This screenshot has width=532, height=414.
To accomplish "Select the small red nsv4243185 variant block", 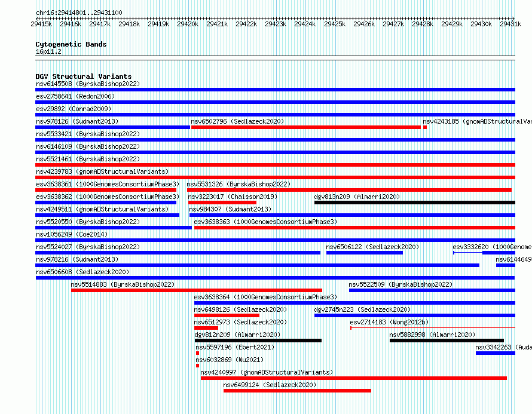I will (425, 127).
